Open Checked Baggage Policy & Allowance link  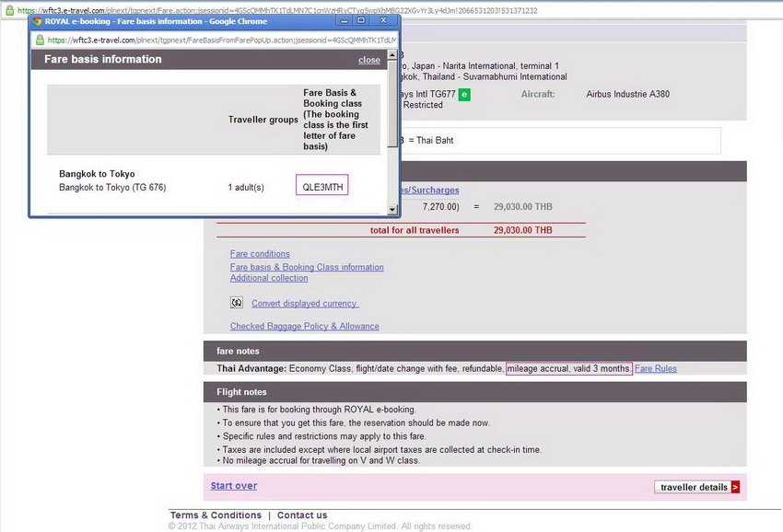pyautogui.click(x=305, y=326)
